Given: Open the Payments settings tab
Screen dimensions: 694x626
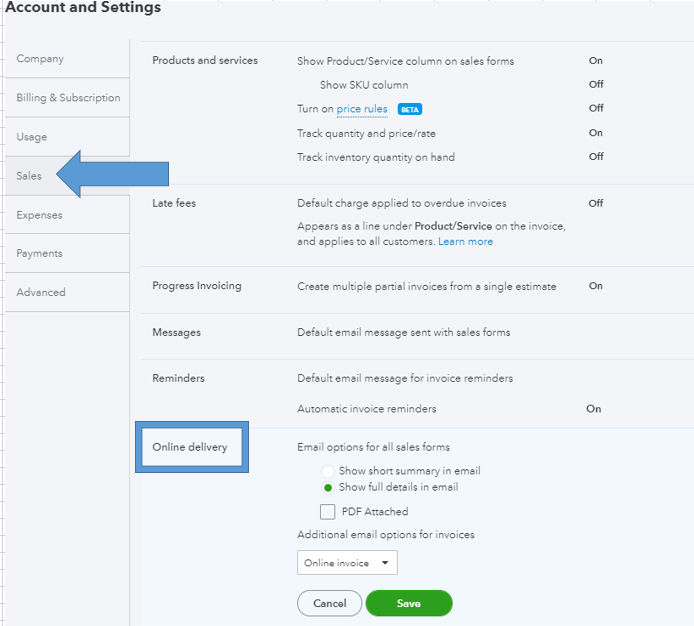Looking at the screenshot, I should [x=40, y=254].
